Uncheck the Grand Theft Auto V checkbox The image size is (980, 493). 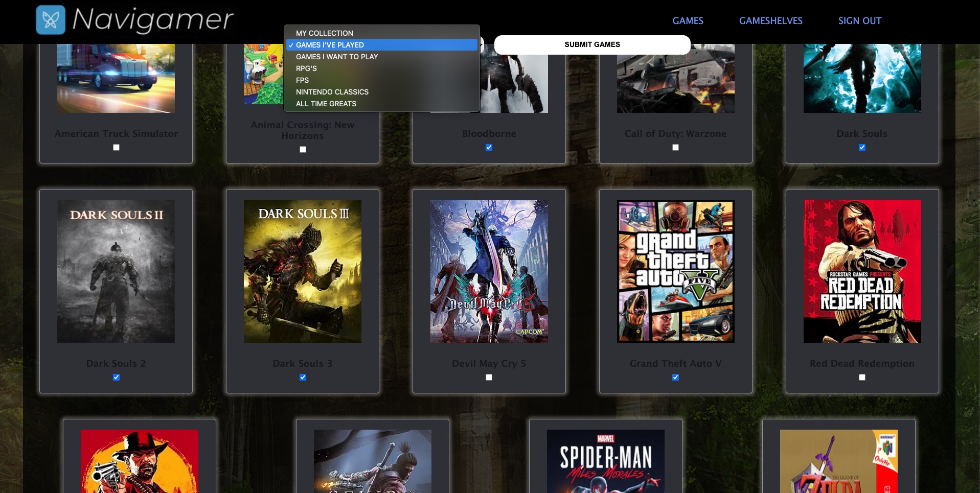(675, 377)
